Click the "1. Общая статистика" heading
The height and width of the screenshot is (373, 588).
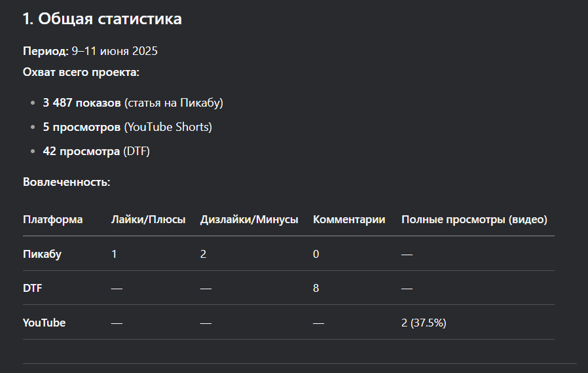pyautogui.click(x=102, y=19)
